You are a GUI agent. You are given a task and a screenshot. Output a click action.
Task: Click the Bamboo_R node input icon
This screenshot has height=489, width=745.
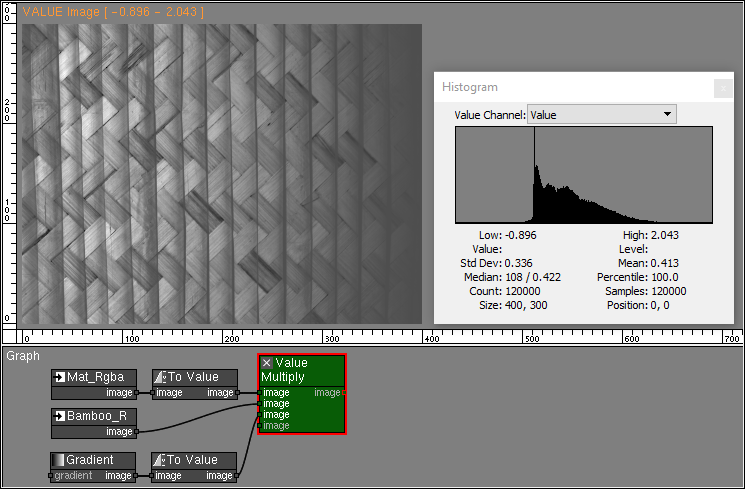coord(60,416)
